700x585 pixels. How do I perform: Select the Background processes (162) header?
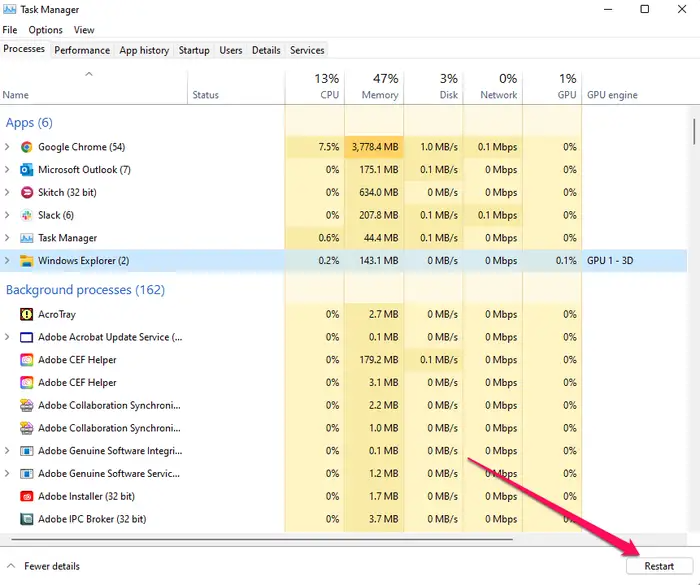[85, 290]
